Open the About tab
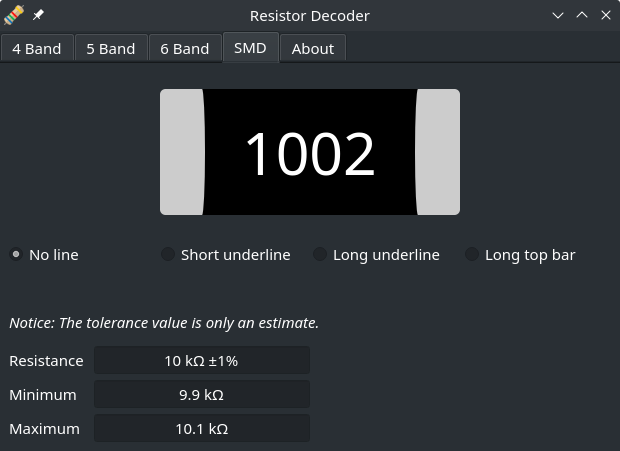Screen dimensions: 620x451 coord(313,48)
